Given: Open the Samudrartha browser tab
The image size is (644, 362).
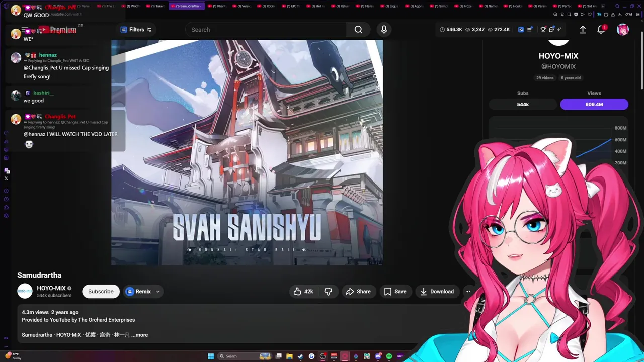Looking at the screenshot, I should [187, 6].
